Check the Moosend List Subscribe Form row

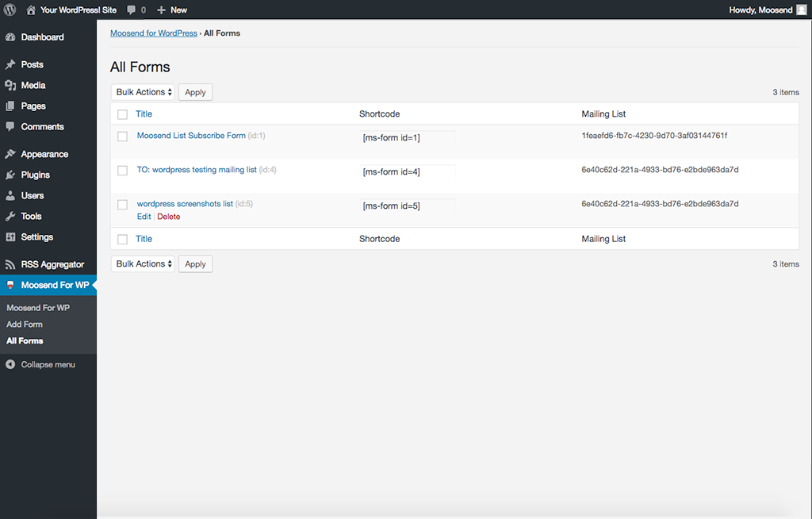click(122, 136)
